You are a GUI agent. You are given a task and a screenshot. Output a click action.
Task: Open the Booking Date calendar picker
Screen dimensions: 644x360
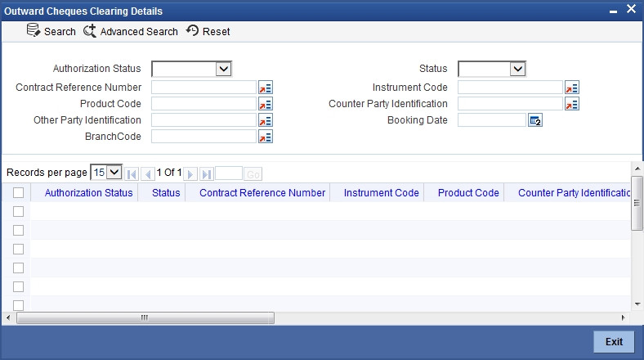tap(535, 120)
